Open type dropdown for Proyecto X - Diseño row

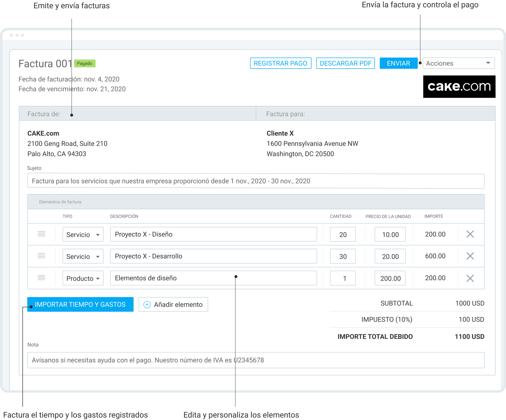pos(83,234)
